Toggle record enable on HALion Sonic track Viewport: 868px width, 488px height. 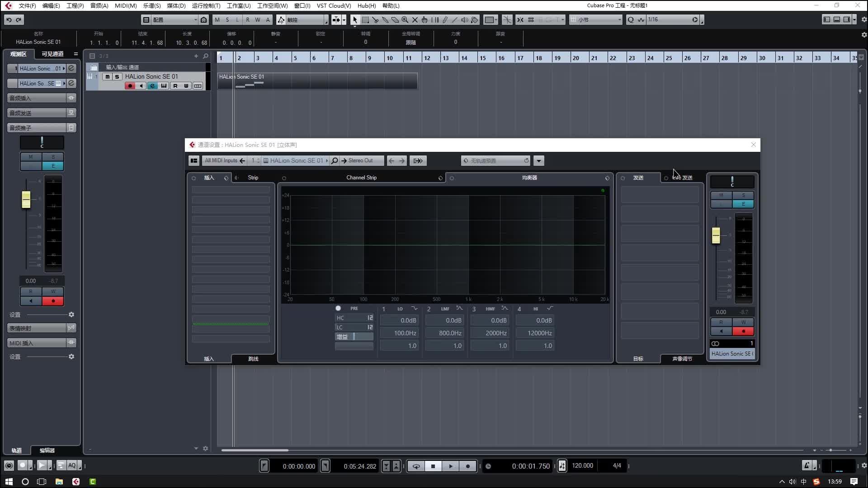point(130,86)
